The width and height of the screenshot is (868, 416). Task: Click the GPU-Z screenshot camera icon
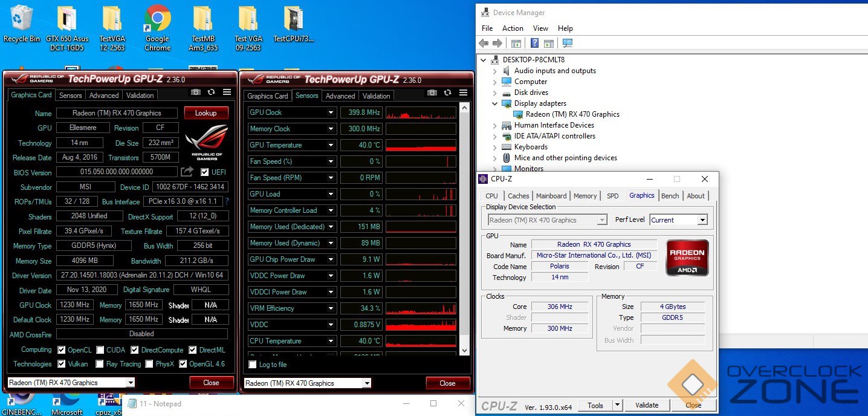coord(195,93)
